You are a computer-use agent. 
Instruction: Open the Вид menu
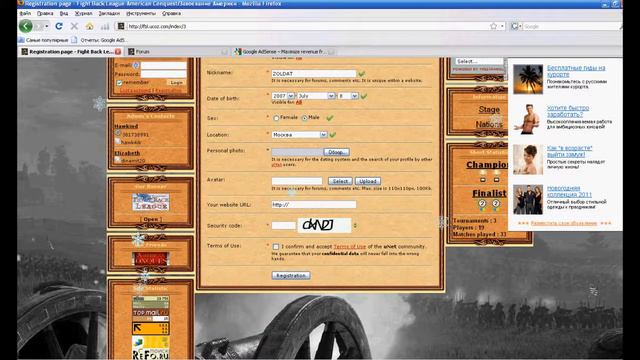[x=64, y=13]
